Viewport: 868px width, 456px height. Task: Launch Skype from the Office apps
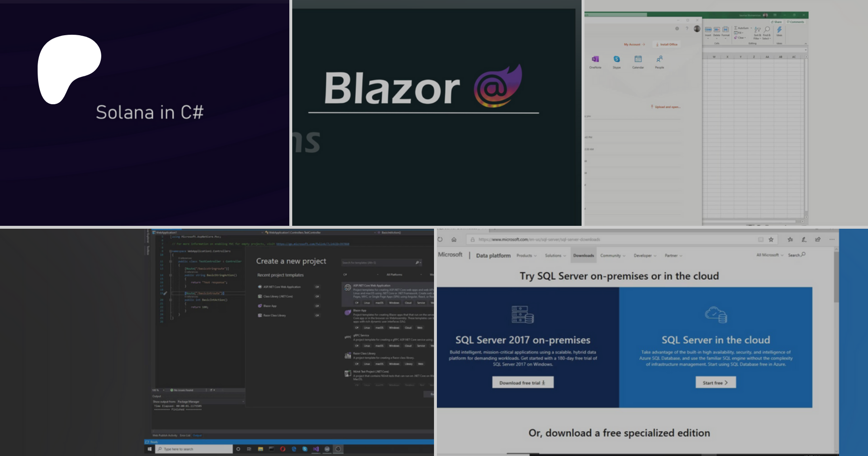(x=617, y=59)
